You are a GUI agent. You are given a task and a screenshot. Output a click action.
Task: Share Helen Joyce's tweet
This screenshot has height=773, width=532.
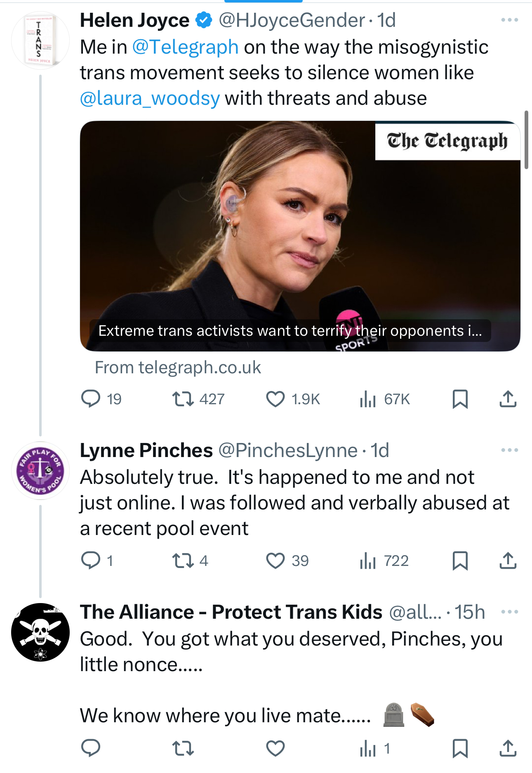[x=508, y=399]
